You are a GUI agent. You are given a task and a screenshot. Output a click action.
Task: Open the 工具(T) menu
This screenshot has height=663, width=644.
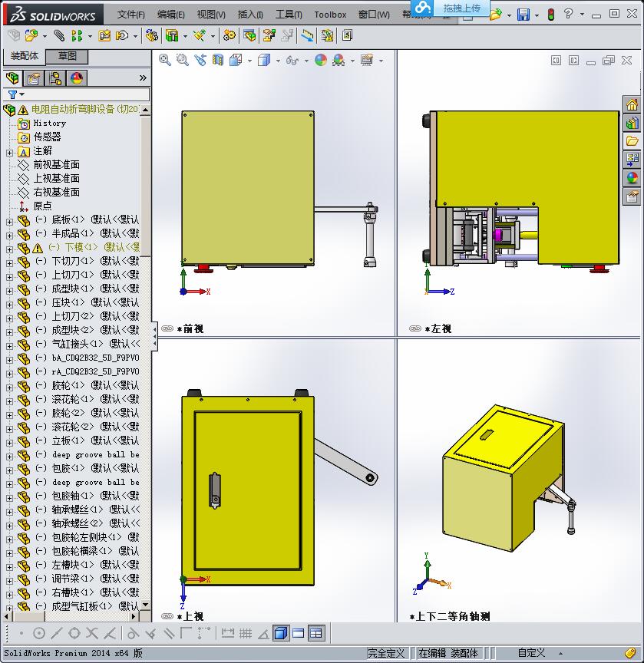tap(289, 15)
